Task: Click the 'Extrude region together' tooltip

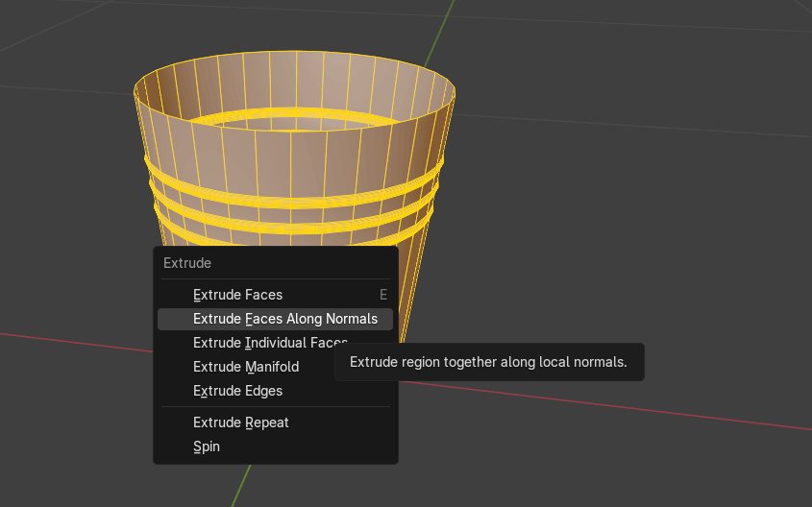Action: click(488, 362)
